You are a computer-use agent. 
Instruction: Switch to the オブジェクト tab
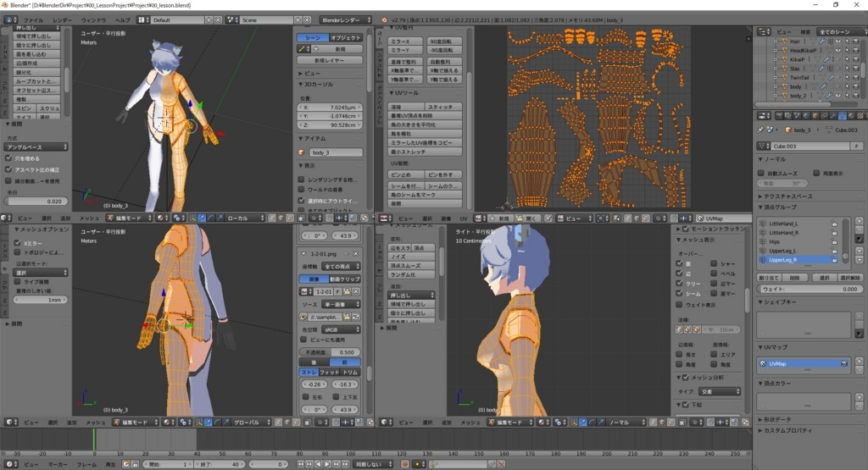click(346, 37)
